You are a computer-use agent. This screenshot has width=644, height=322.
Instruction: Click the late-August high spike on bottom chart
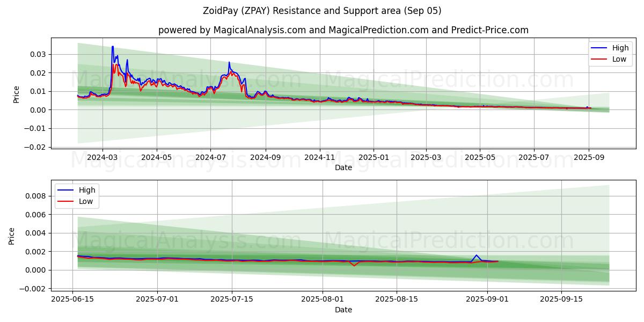[476, 255]
